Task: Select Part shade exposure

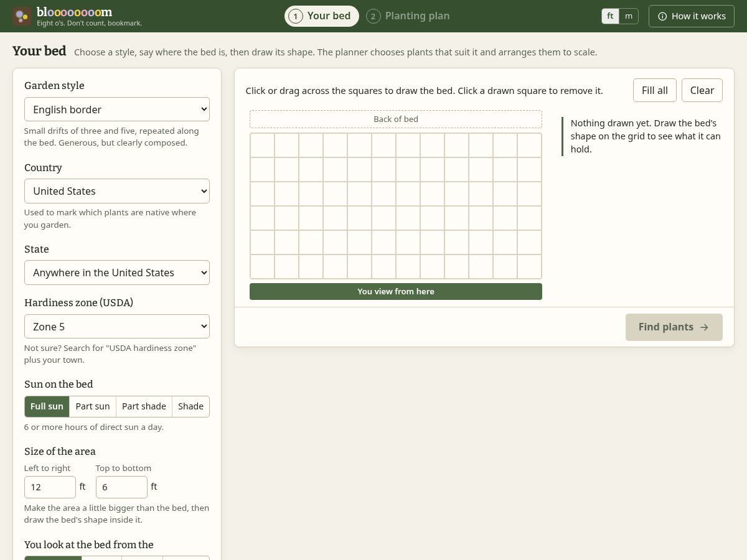Action: coord(144,406)
